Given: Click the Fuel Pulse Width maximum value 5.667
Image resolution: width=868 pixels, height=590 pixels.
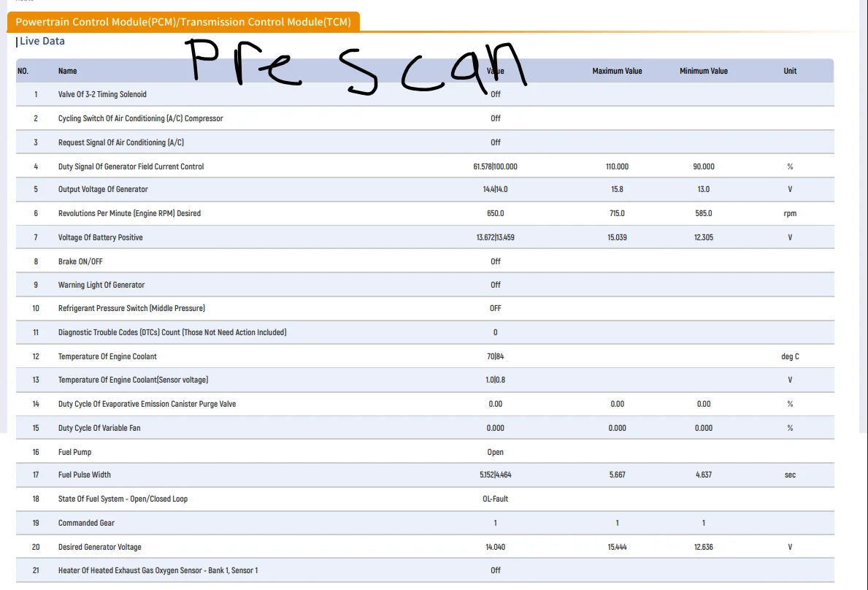Looking at the screenshot, I should (617, 475).
